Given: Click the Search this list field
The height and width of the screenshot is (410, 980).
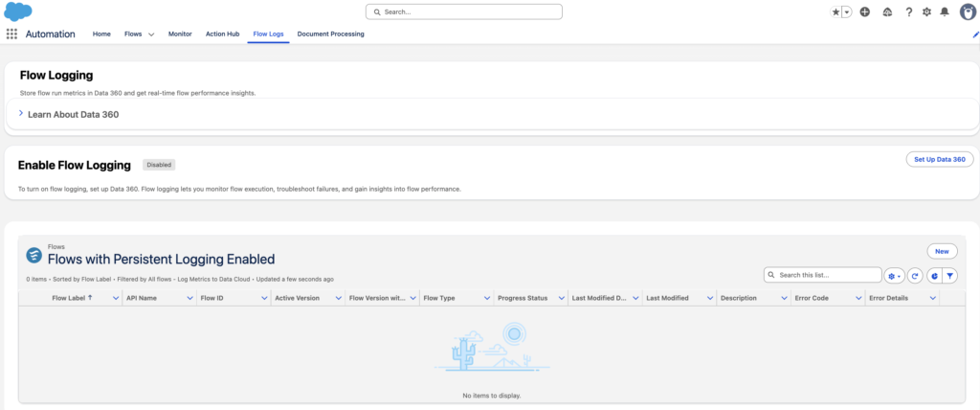Looking at the screenshot, I should (x=822, y=275).
